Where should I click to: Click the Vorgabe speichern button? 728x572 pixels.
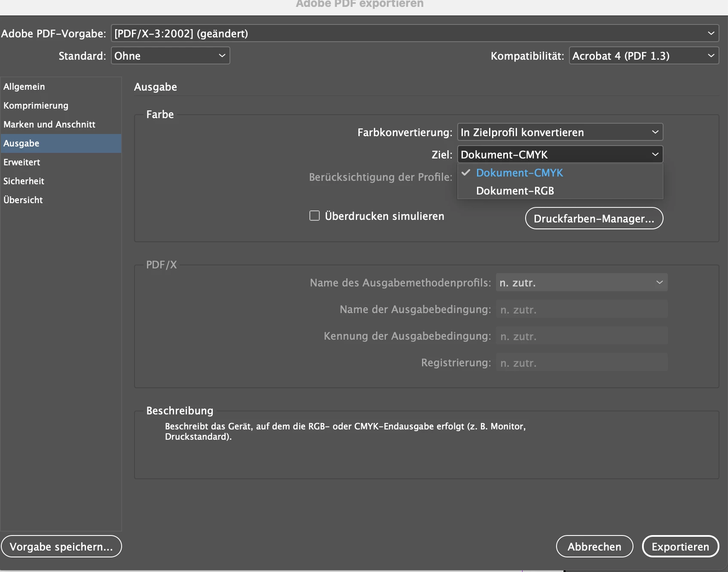pos(61,546)
